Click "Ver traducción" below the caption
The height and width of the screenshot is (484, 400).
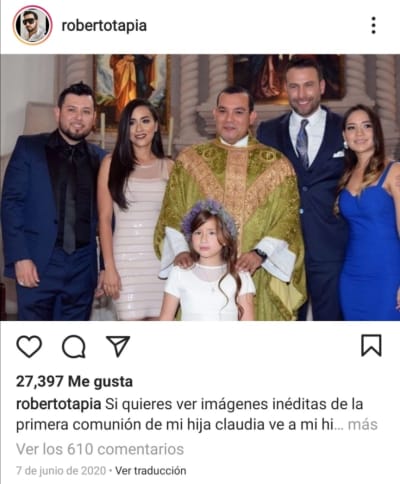(151, 471)
